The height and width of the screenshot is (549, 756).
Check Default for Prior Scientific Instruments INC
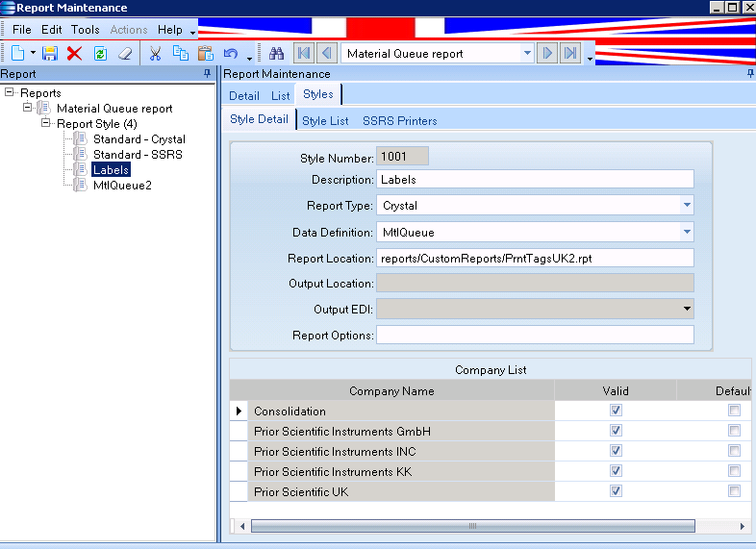(x=734, y=451)
